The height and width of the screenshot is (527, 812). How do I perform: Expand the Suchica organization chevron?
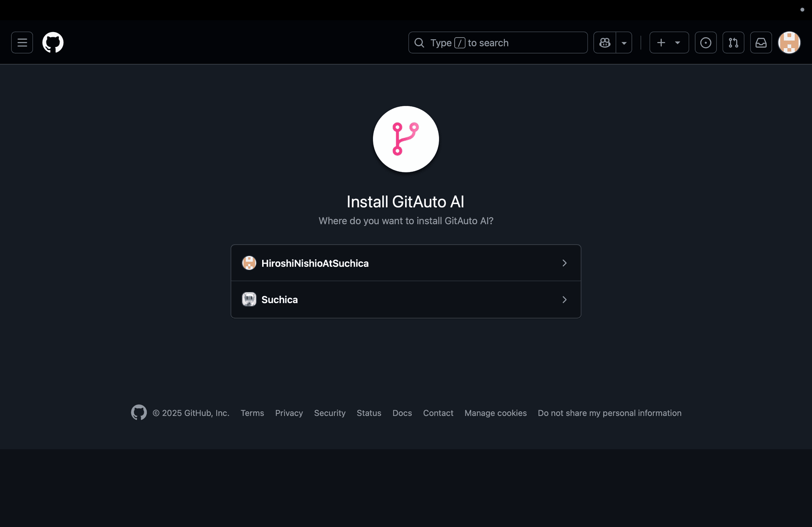click(564, 299)
